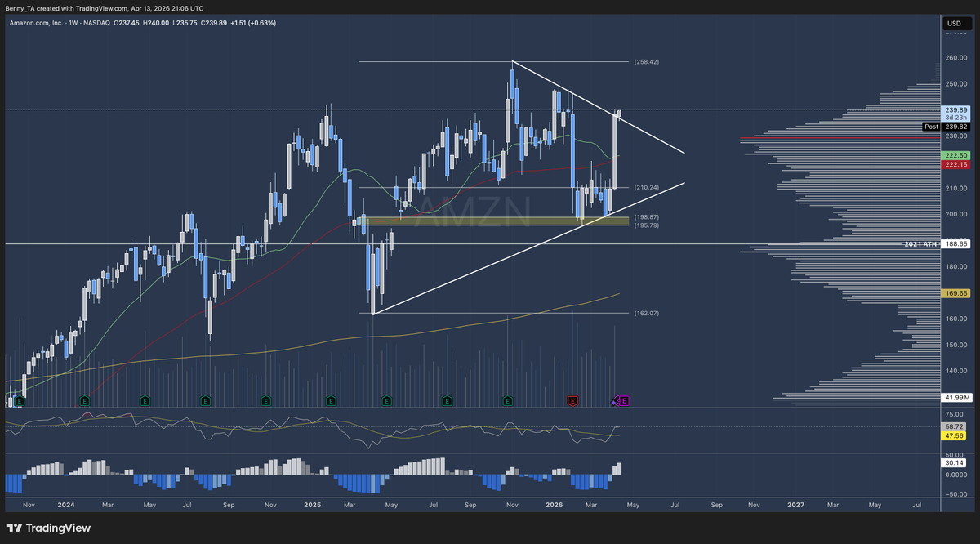Click the earnings marker above the May 2024 label
The image size is (980, 544).
(145, 401)
